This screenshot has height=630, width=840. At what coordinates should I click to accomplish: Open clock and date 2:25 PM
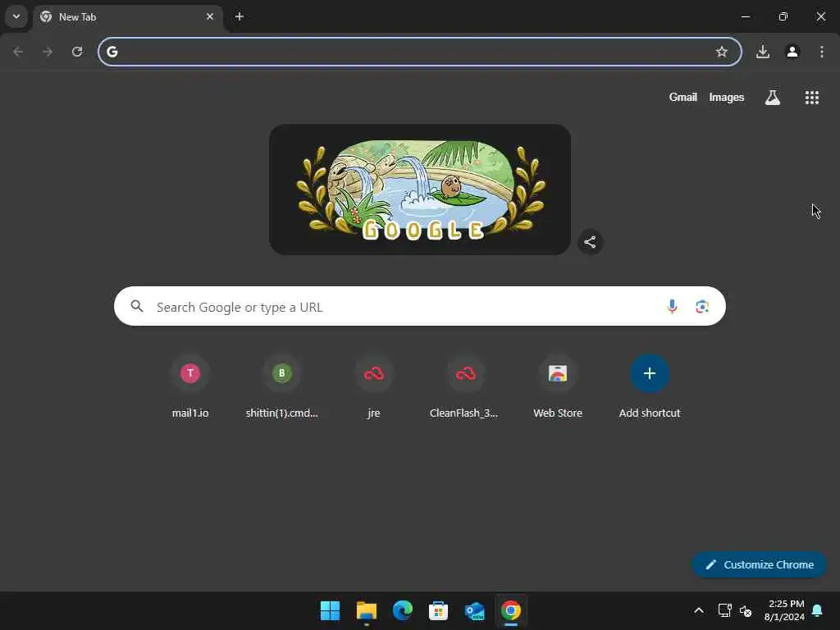point(784,610)
